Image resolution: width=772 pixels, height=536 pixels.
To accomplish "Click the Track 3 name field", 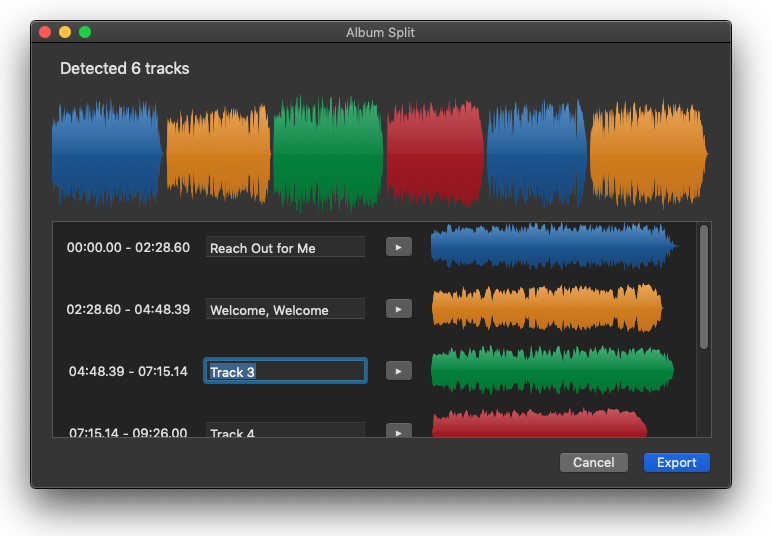I will point(286,371).
